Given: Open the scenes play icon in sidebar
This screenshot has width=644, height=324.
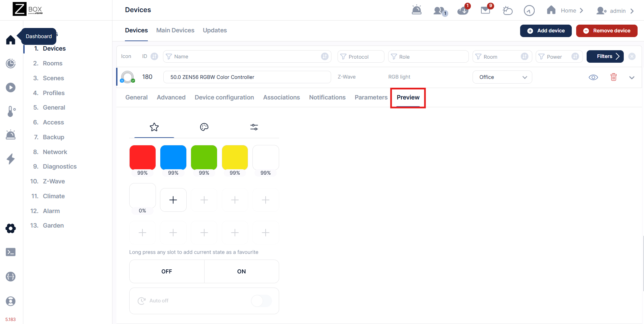Looking at the screenshot, I should click(11, 88).
